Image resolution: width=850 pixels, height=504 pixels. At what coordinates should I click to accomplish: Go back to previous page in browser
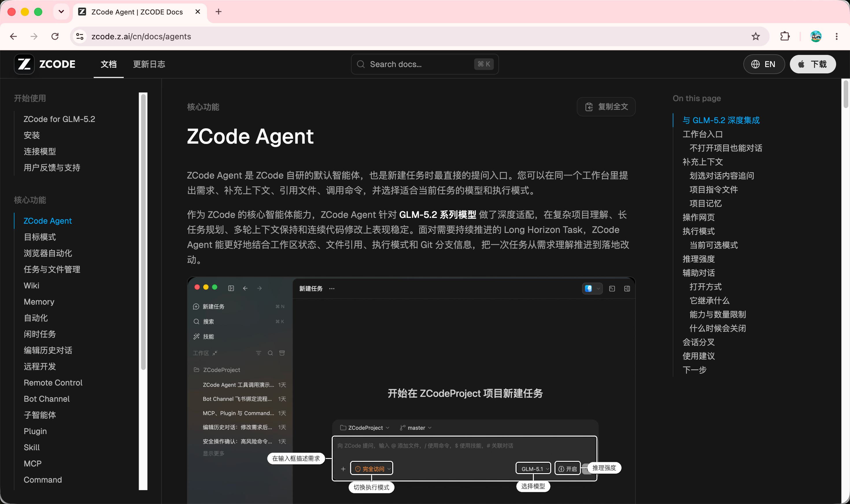14,36
